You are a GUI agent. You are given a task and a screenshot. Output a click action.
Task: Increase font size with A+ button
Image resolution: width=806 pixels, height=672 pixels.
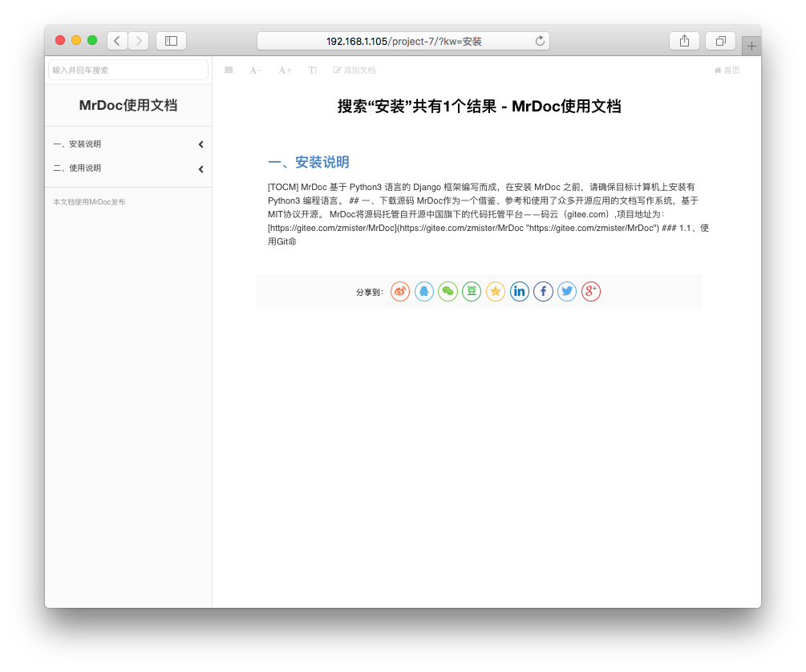point(285,71)
